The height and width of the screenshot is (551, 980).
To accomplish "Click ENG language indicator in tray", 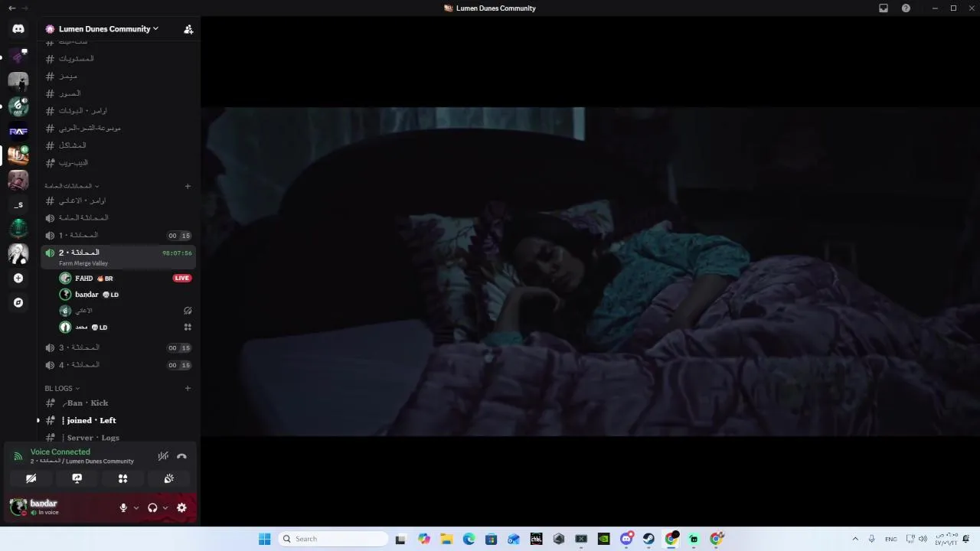I will click(x=891, y=539).
